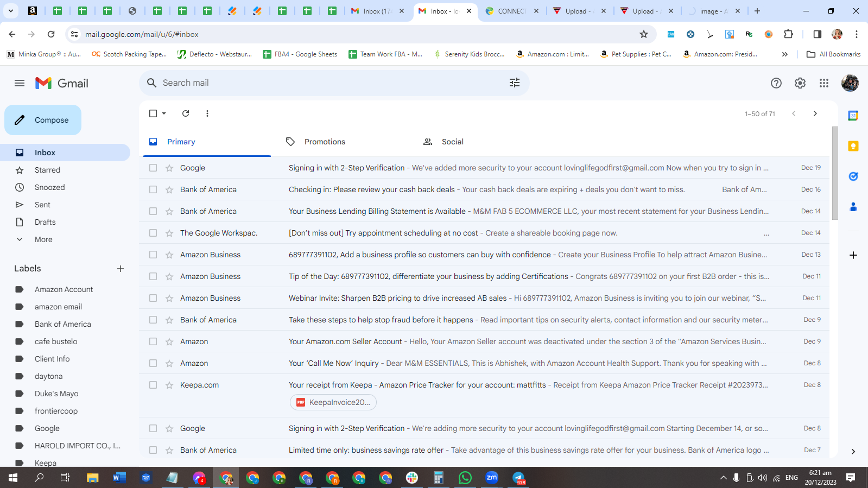Open Gmail Settings gear icon
The height and width of the screenshot is (488, 868).
pyautogui.click(x=800, y=83)
